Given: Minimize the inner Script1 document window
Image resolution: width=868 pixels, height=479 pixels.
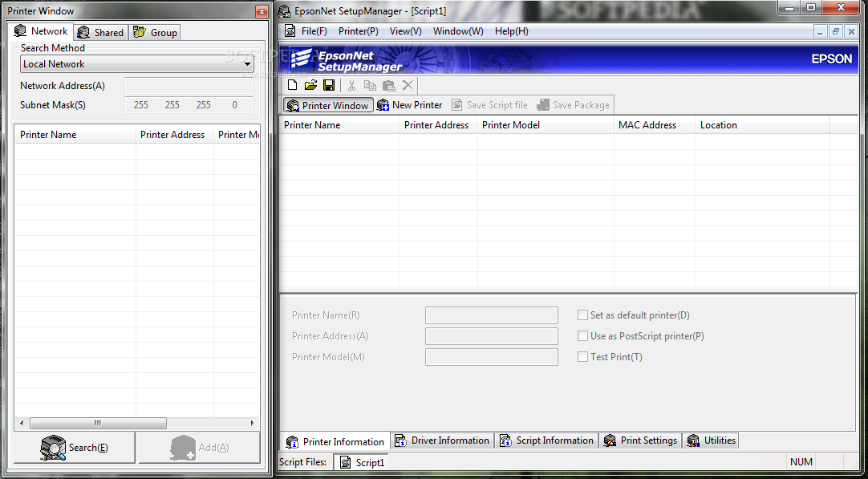Looking at the screenshot, I should click(821, 31).
